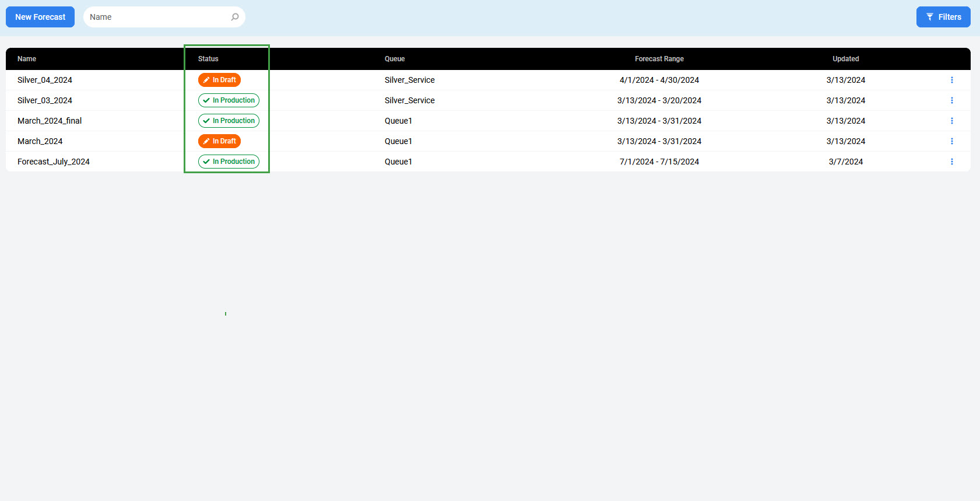
Task: Sort by the Queue column header
Action: [395, 59]
